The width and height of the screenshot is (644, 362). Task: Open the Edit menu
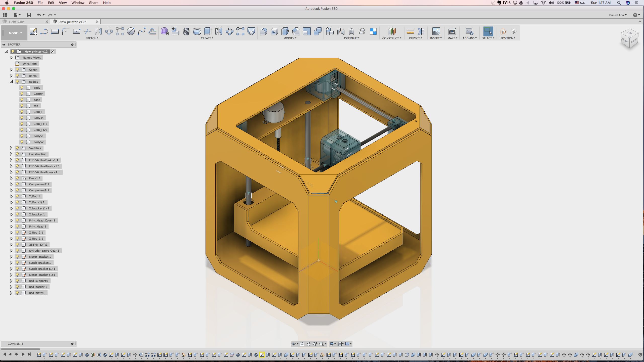pos(51,3)
